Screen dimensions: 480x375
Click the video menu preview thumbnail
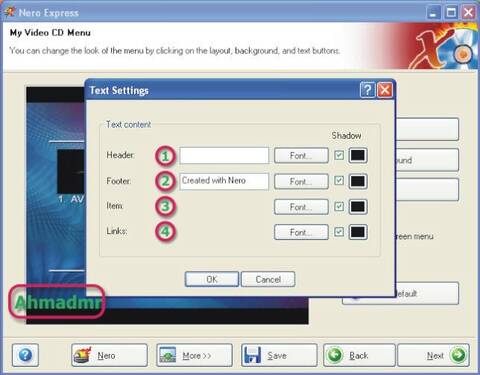point(71,171)
